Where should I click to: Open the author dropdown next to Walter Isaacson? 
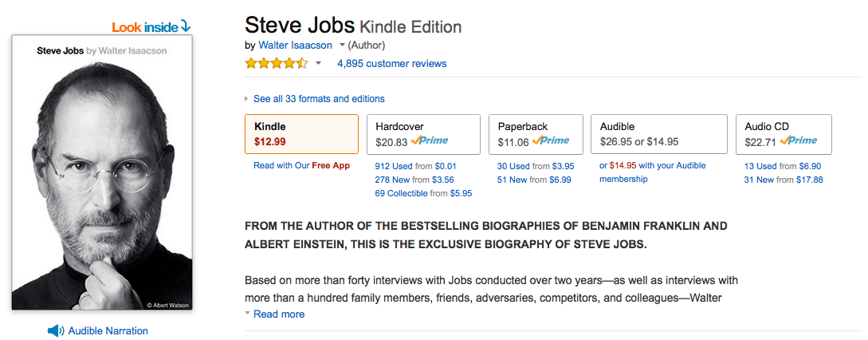[x=342, y=45]
